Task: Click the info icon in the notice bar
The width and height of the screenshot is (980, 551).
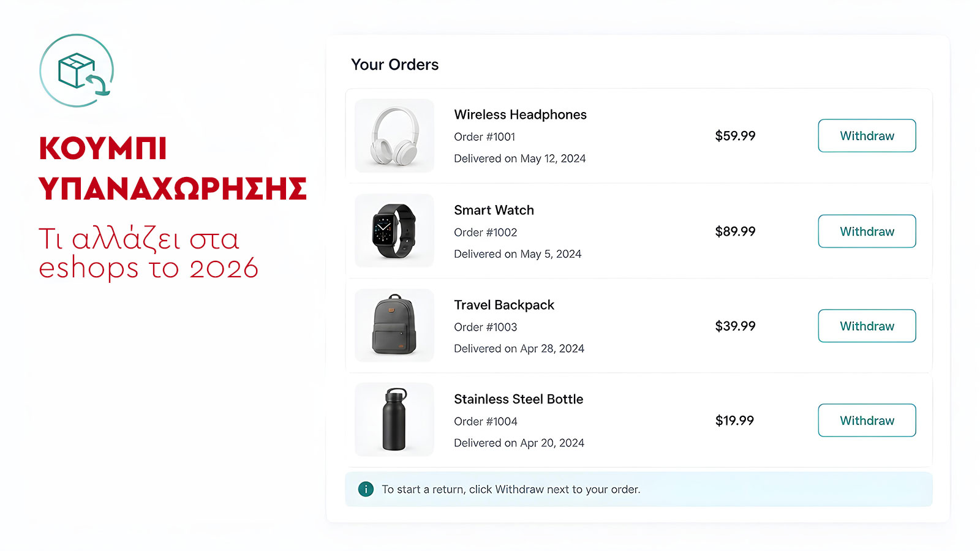Action: pos(366,489)
